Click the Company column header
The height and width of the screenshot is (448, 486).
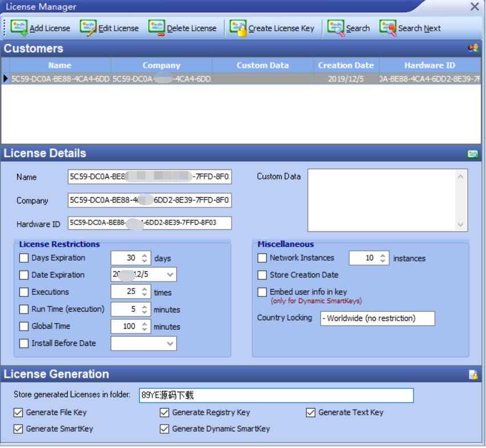(162, 65)
